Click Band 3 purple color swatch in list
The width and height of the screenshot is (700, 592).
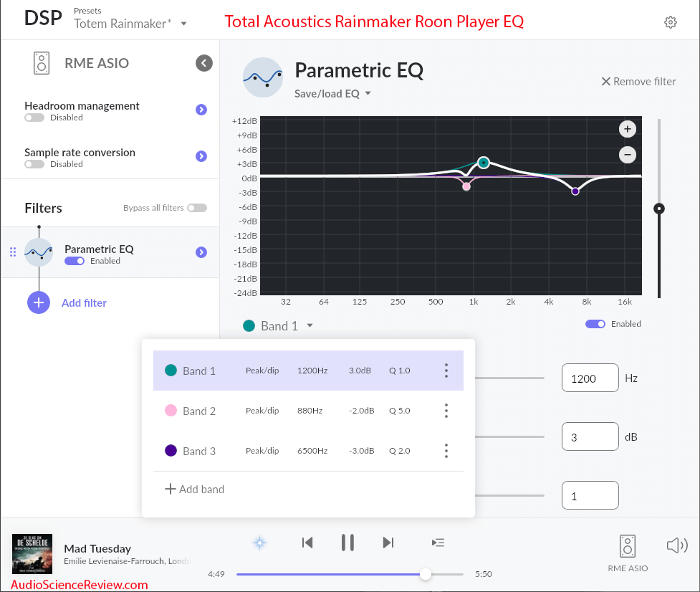tap(171, 451)
